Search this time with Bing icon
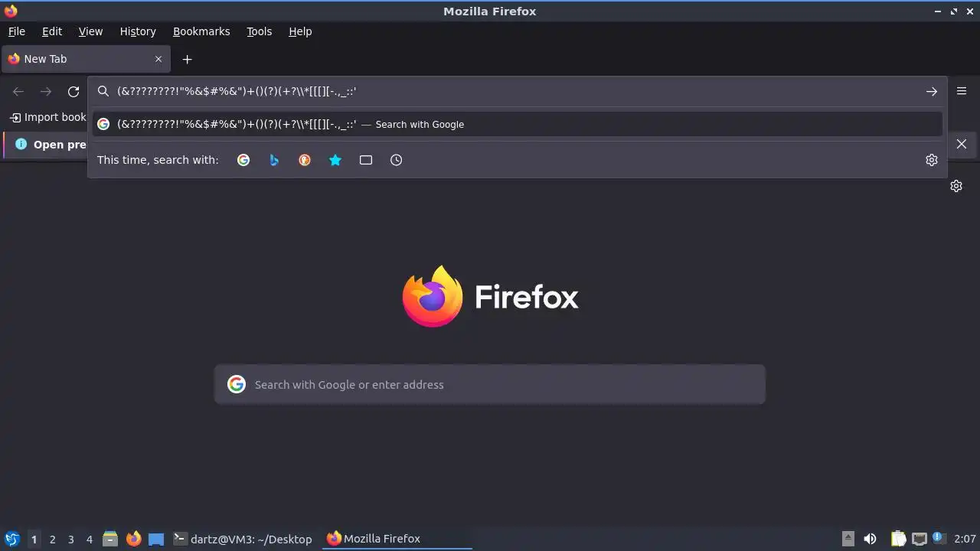The width and height of the screenshot is (980, 551). tap(274, 160)
